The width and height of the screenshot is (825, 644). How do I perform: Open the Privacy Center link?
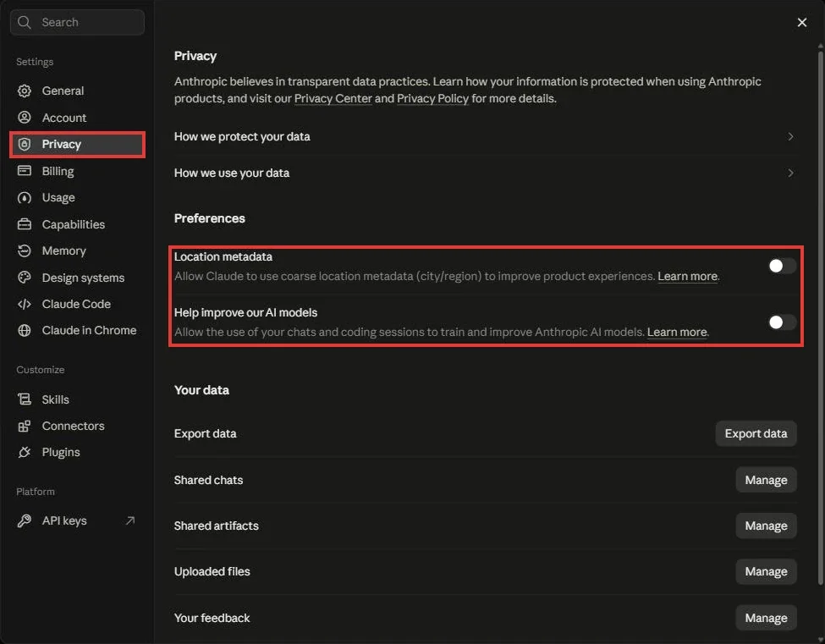tap(333, 98)
